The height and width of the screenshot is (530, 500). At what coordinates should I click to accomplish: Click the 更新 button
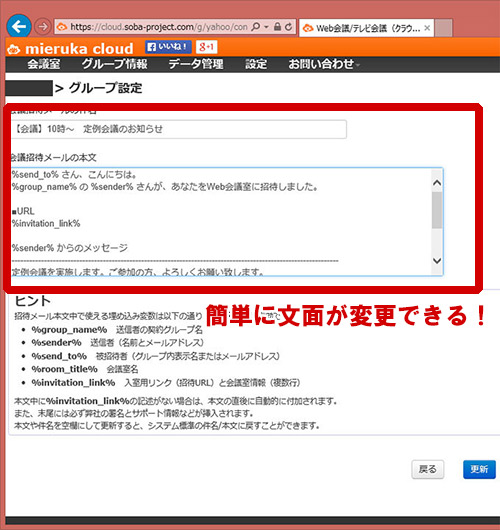pyautogui.click(x=479, y=469)
